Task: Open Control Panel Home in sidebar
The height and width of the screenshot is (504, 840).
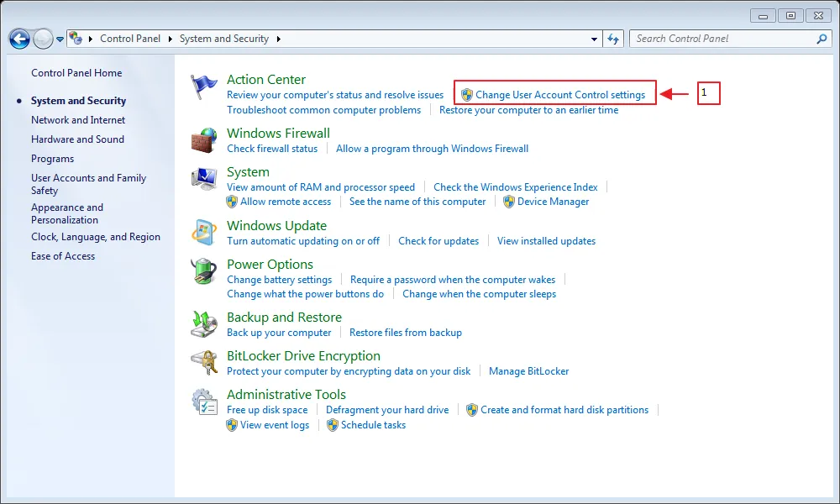Action: tap(76, 73)
